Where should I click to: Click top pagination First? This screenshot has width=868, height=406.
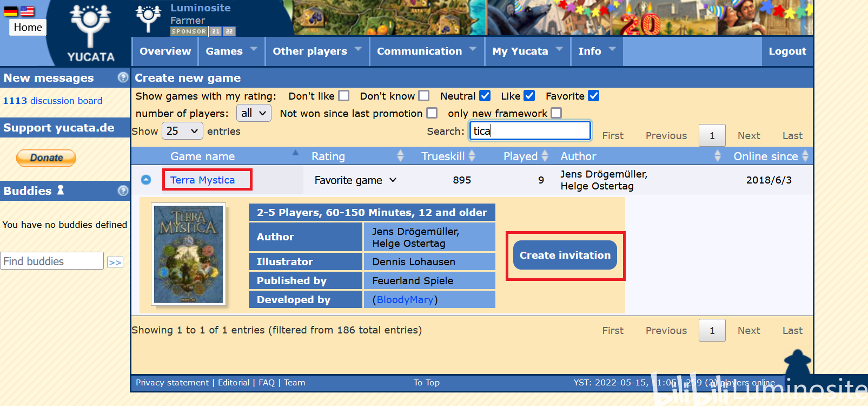click(x=613, y=135)
